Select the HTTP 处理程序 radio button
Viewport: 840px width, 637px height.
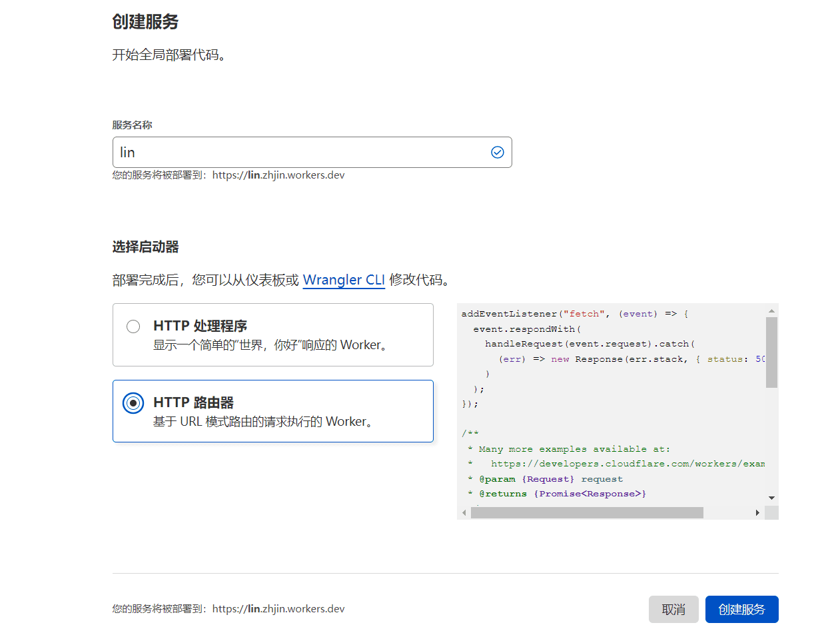pos(133,326)
